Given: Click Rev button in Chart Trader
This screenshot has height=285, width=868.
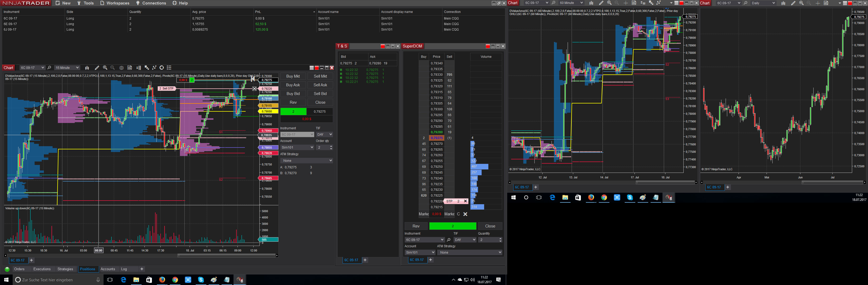Looking at the screenshot, I should [x=293, y=103].
